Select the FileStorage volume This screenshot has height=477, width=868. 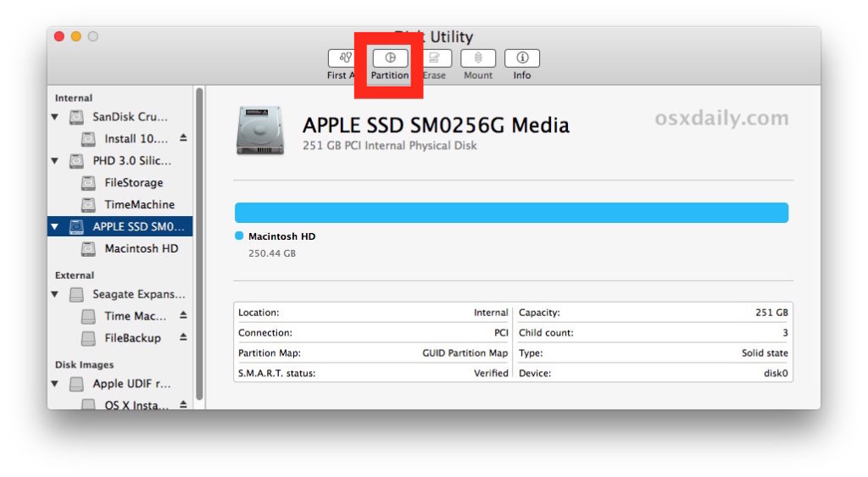click(120, 183)
